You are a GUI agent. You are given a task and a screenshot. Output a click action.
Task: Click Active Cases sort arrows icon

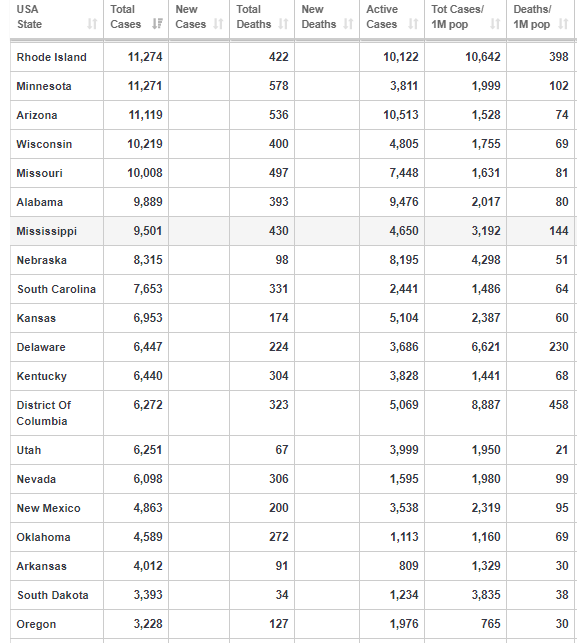click(x=413, y=24)
